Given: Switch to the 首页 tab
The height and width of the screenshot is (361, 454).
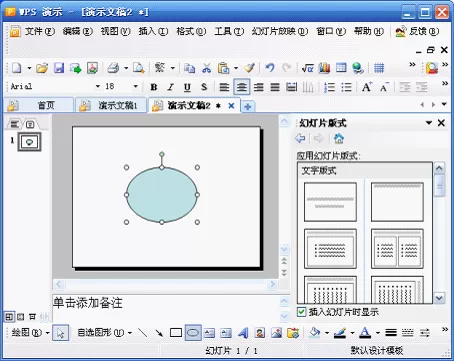Looking at the screenshot, I should [x=39, y=106].
